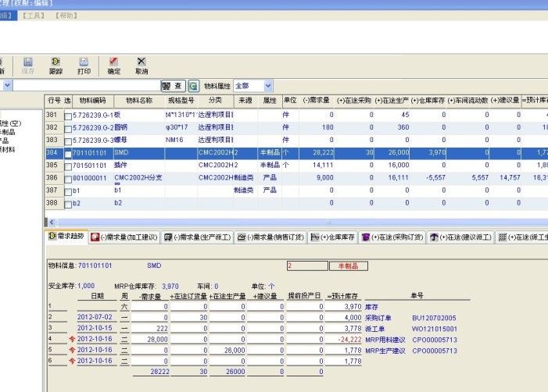Click the red 今 marker on row 4
This screenshot has width=548, height=392.
[x=73, y=340]
